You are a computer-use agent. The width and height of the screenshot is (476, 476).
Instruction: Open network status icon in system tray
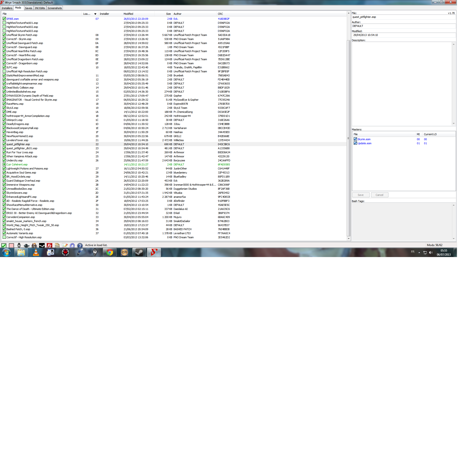(x=425, y=253)
